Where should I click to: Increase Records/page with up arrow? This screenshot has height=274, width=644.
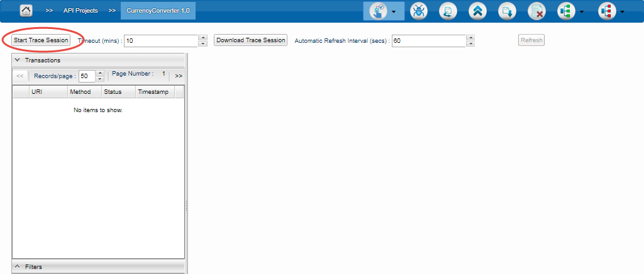(x=100, y=73)
